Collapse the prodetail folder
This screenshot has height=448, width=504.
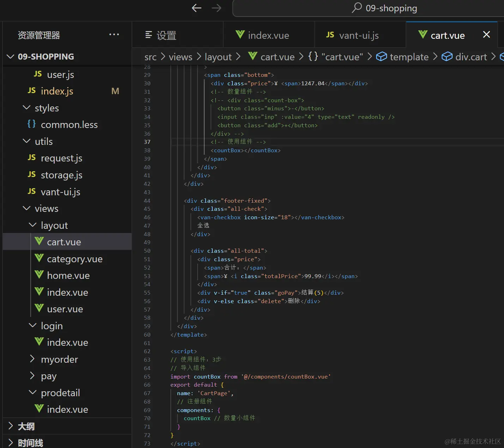(32, 392)
